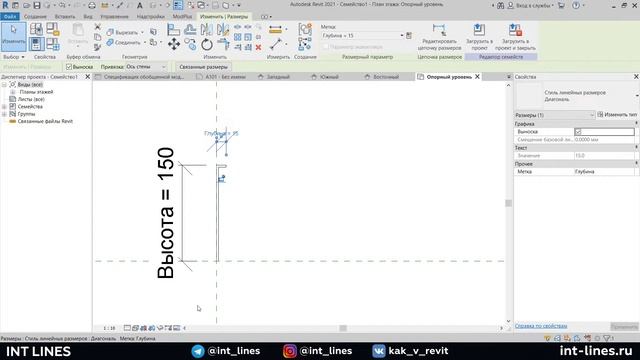This screenshot has height=360, width=640.
Task: Click the Measure between two points icon
Action: tap(276, 44)
